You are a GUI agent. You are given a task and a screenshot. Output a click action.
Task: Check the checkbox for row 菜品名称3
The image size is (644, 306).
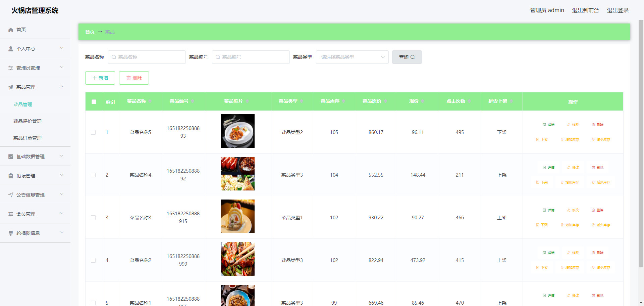point(93,218)
